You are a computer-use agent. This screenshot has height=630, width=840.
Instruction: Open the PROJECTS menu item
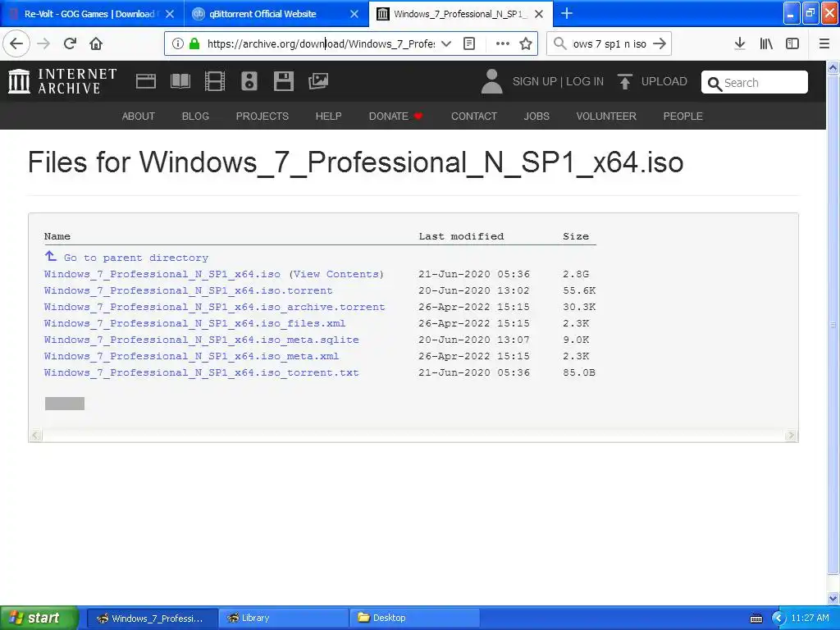tap(262, 116)
